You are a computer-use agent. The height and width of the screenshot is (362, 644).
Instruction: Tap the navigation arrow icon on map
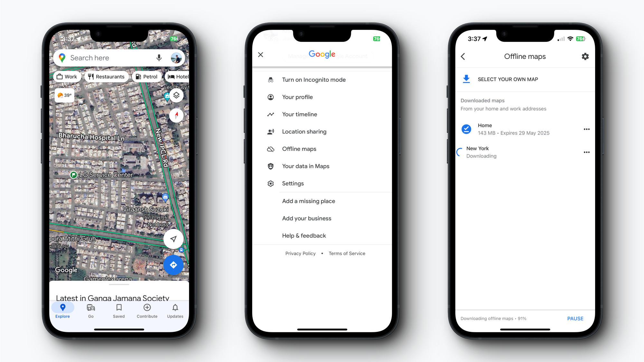pos(173,239)
